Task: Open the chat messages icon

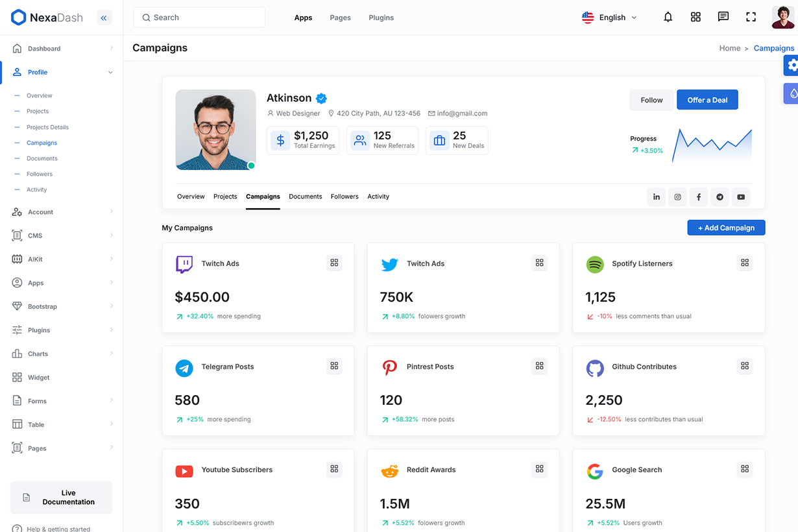Action: (x=723, y=18)
